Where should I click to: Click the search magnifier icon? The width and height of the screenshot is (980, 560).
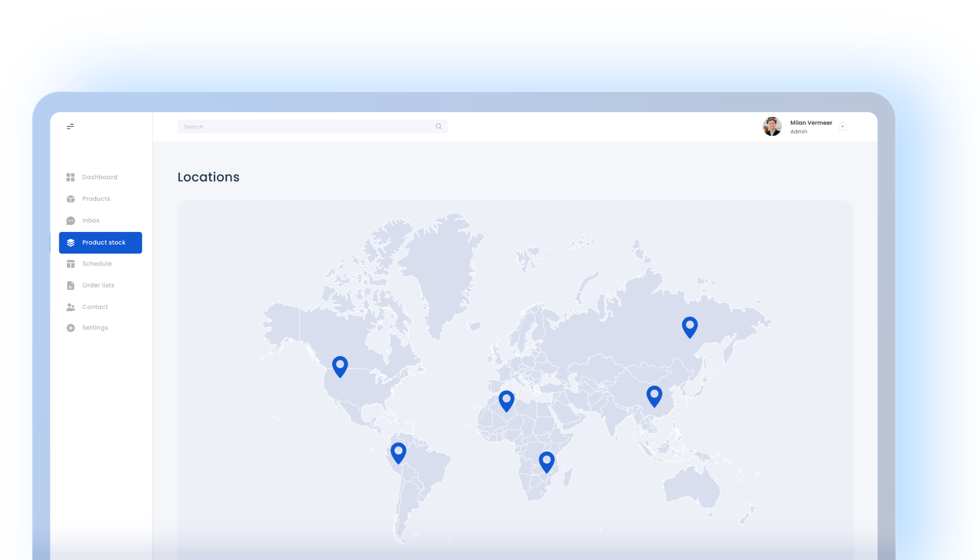coord(439,126)
